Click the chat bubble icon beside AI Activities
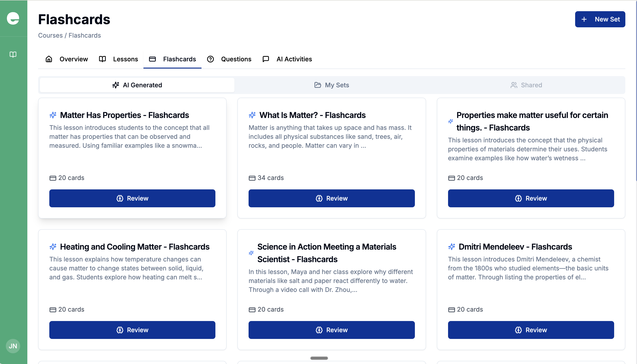 (x=266, y=59)
